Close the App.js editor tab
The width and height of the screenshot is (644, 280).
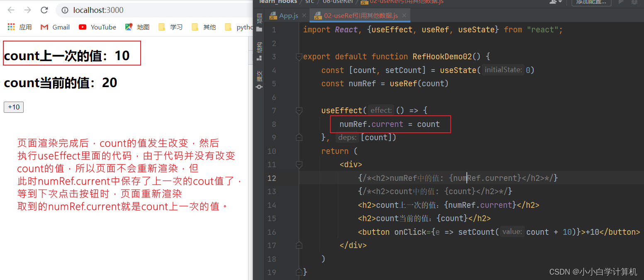coord(304,16)
